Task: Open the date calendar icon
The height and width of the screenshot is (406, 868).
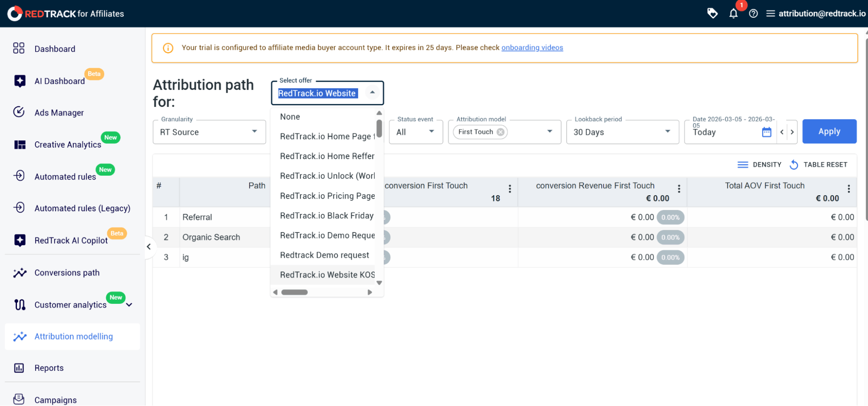Action: pyautogui.click(x=766, y=132)
